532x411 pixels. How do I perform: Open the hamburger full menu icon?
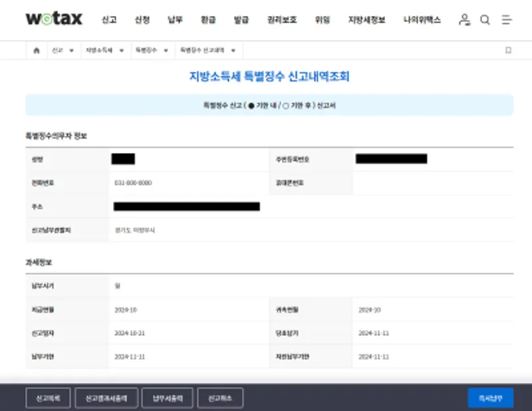(x=507, y=20)
